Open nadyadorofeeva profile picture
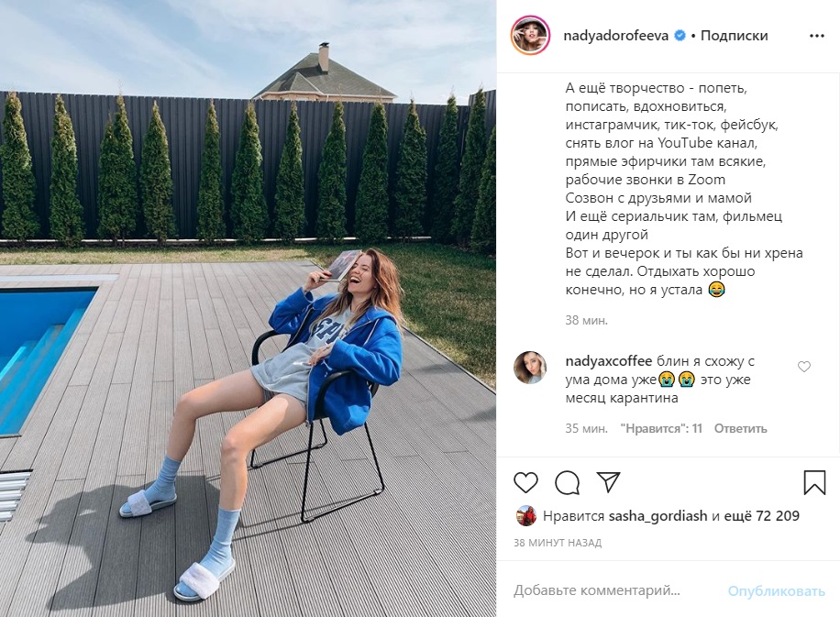The width and height of the screenshot is (840, 617). pyautogui.click(x=530, y=36)
